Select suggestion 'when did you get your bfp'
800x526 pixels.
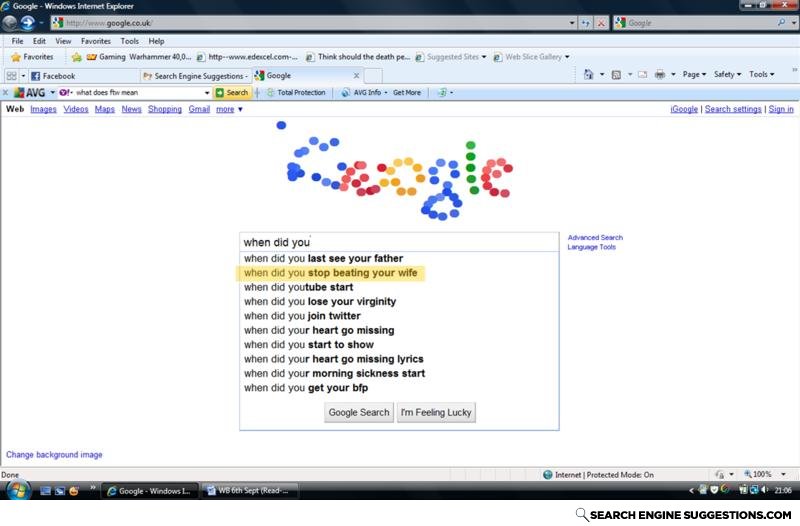[399, 388]
